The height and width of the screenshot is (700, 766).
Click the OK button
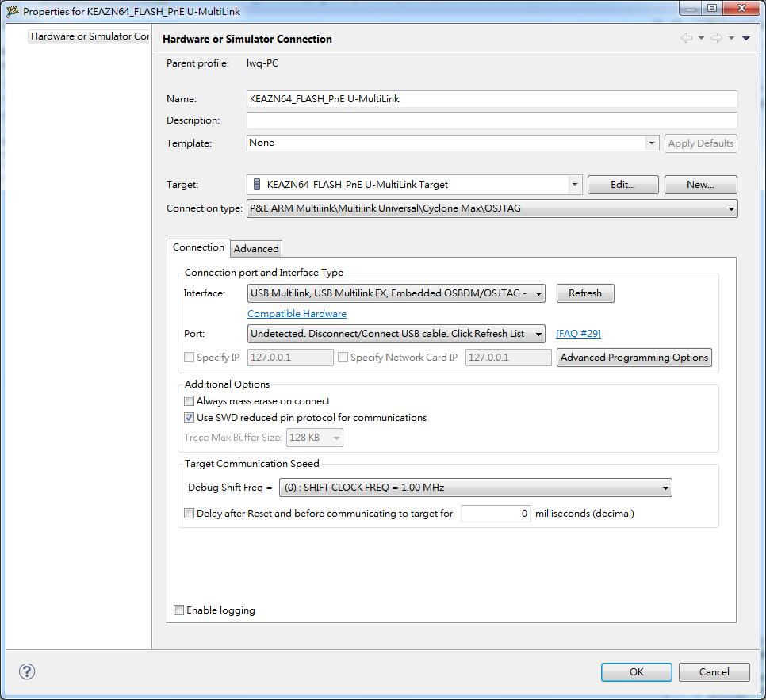[x=637, y=672]
